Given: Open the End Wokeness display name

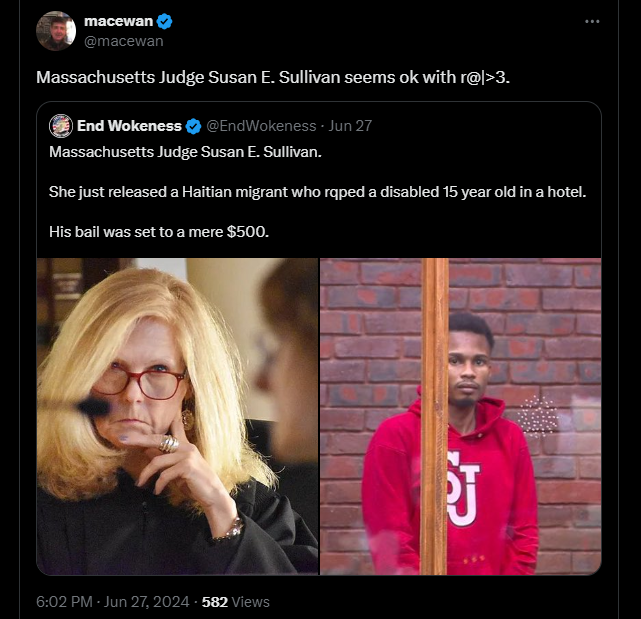Looking at the screenshot, I should [x=129, y=126].
